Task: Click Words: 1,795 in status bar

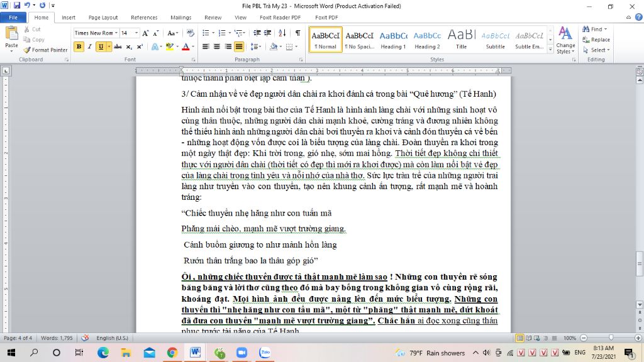Action: click(x=57, y=337)
